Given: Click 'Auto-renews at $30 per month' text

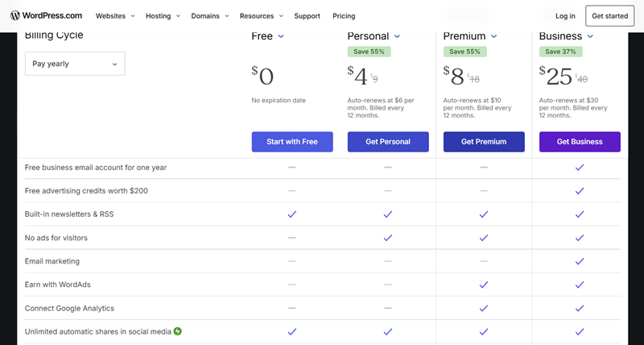Looking at the screenshot, I should click(x=573, y=108).
